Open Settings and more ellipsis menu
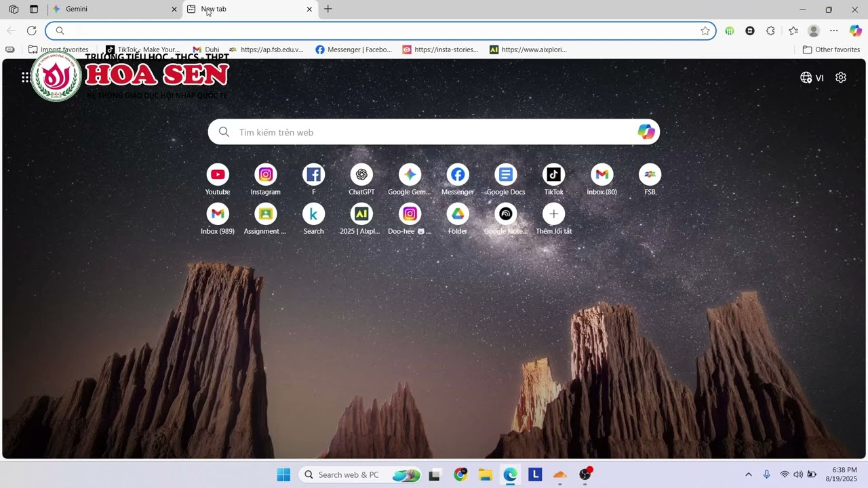868x488 pixels. point(834,30)
